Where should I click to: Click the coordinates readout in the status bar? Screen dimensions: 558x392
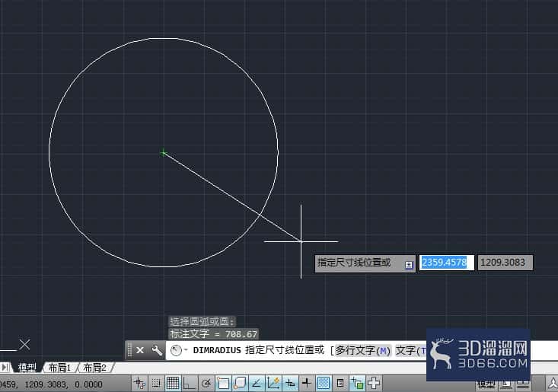[51, 384]
